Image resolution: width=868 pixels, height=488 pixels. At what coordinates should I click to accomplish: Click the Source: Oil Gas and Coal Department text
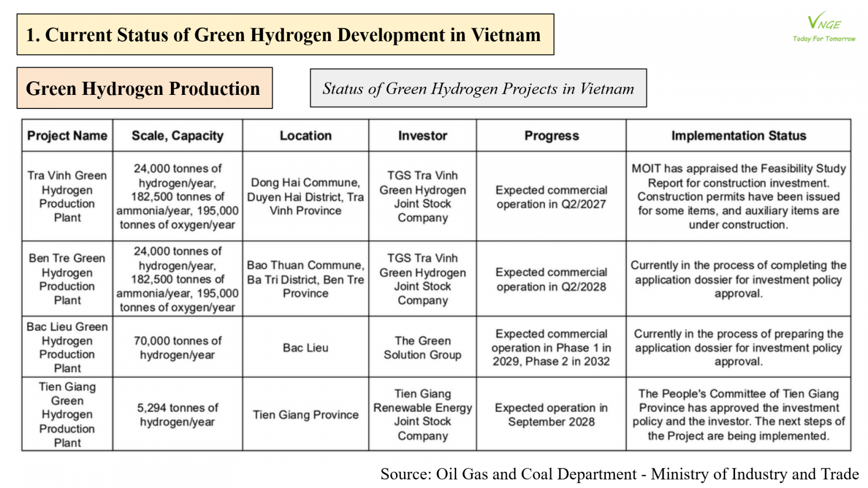620,474
